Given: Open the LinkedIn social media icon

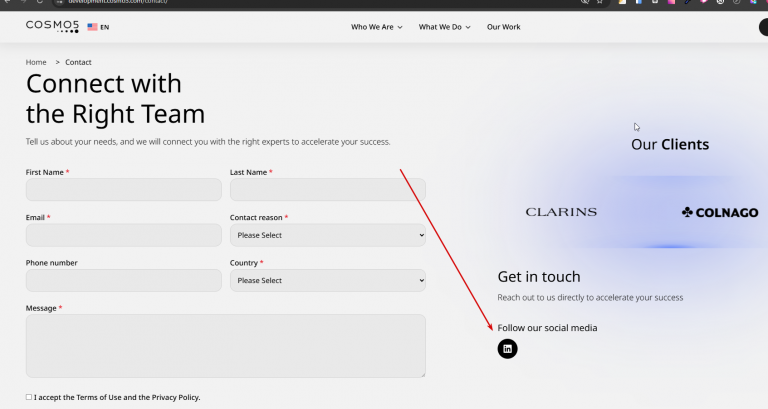Looking at the screenshot, I should 507,349.
